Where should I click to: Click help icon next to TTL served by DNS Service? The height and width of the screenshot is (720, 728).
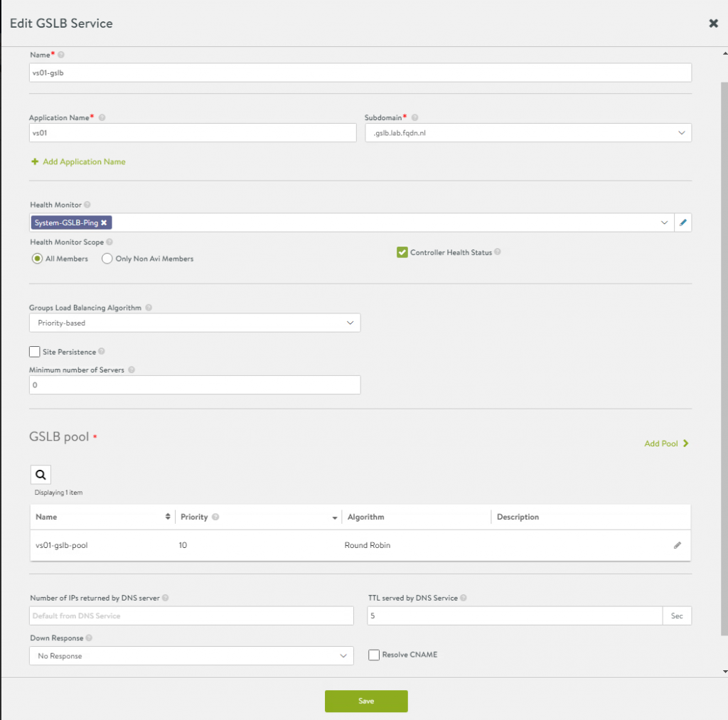(464, 598)
